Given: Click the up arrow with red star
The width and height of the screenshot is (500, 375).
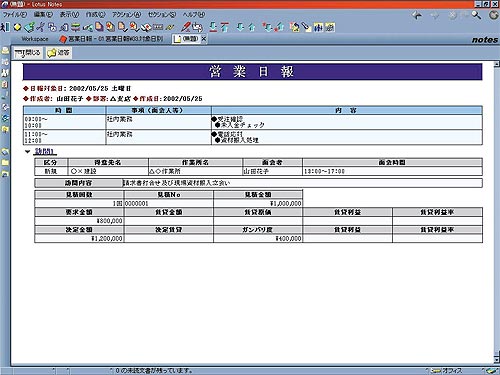Looking at the screenshot, I should pos(279,27).
